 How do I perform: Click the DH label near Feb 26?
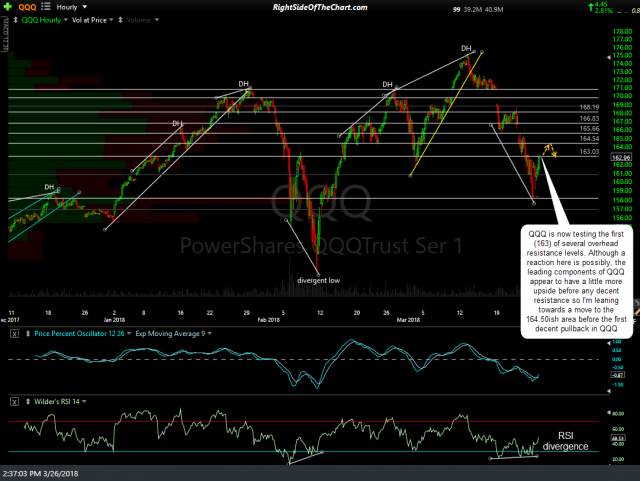pos(387,85)
